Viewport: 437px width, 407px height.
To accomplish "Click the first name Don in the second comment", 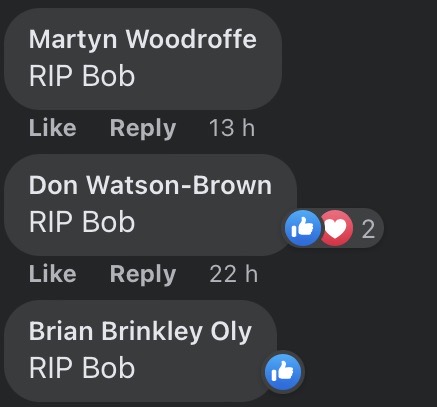I will pyautogui.click(x=53, y=185).
